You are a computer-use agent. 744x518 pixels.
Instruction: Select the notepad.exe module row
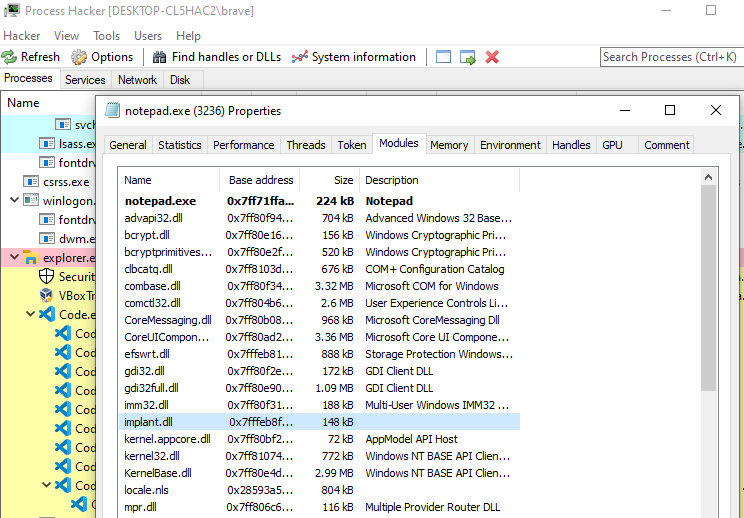[x=319, y=201]
